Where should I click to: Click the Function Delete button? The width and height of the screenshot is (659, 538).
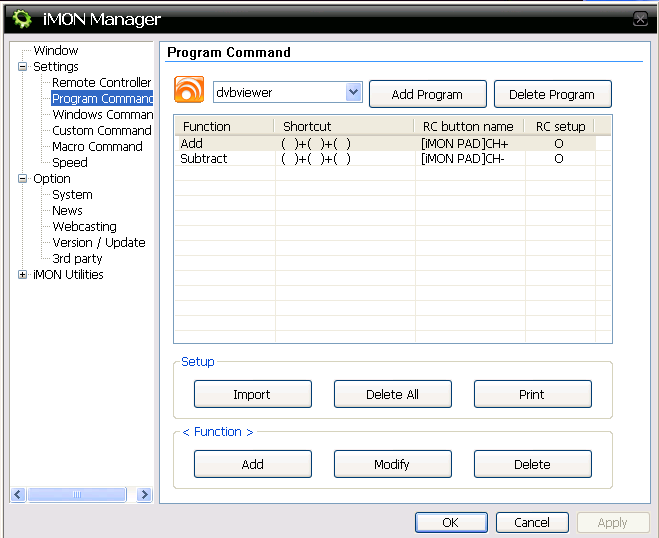pos(532,464)
